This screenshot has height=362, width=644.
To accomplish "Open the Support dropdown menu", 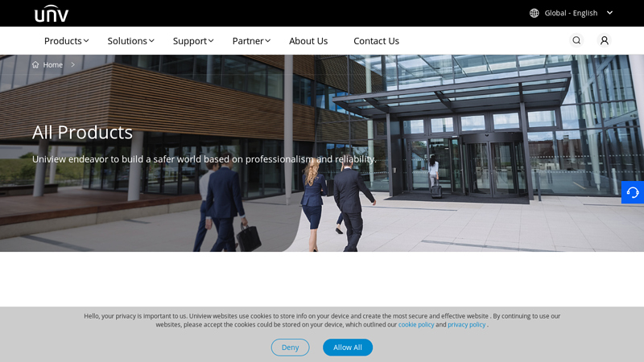I will (193, 41).
